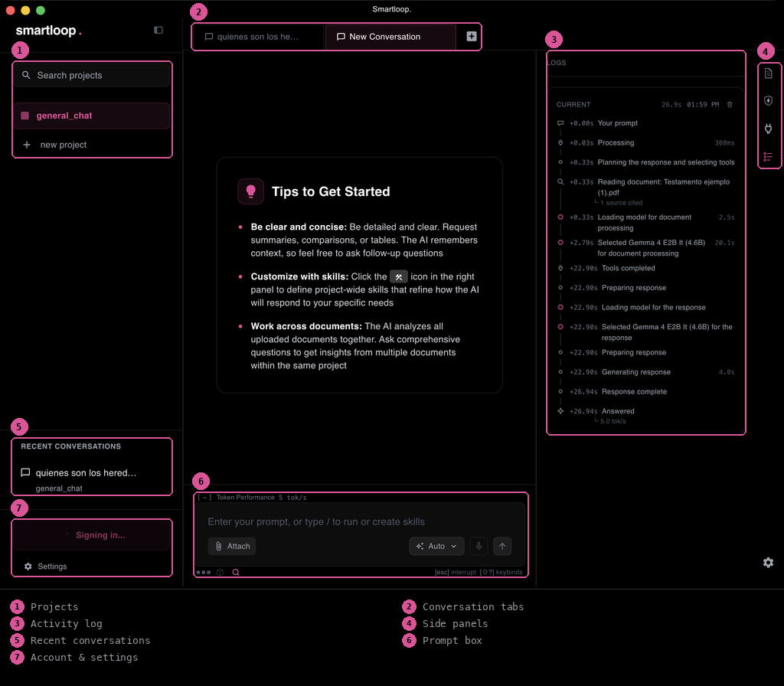Open Settings in the left sidebar

45,567
